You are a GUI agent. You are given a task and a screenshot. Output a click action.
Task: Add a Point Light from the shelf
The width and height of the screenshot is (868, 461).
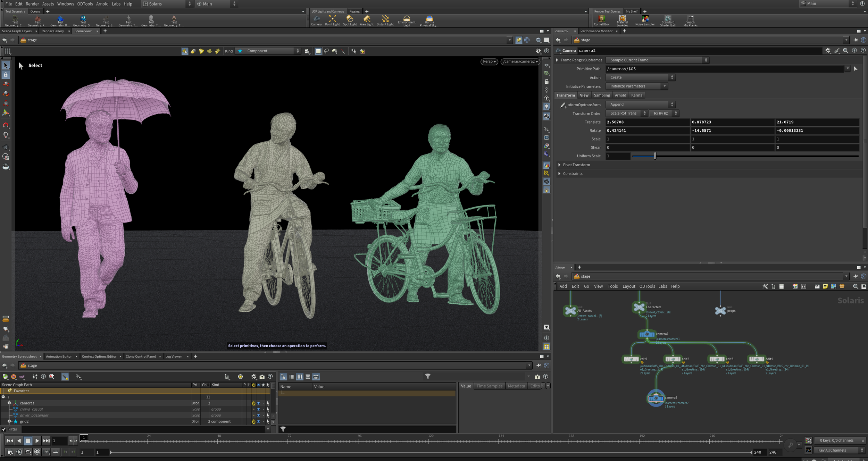[x=332, y=20]
